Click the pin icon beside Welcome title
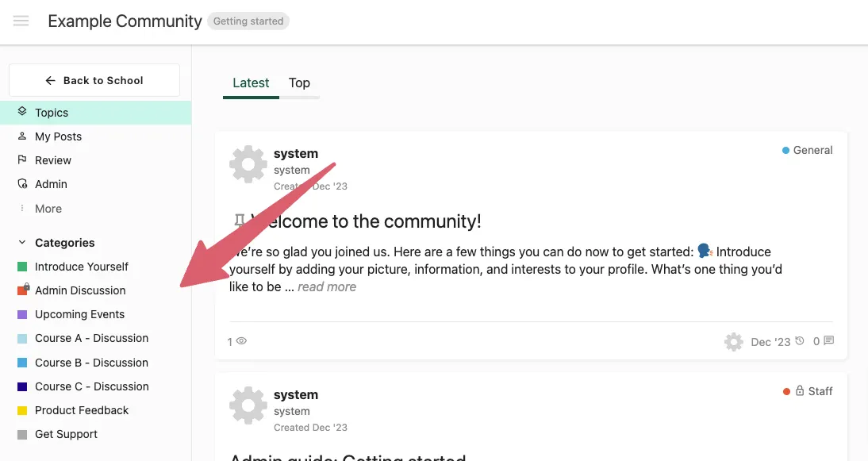This screenshot has height=461, width=868. (x=239, y=221)
